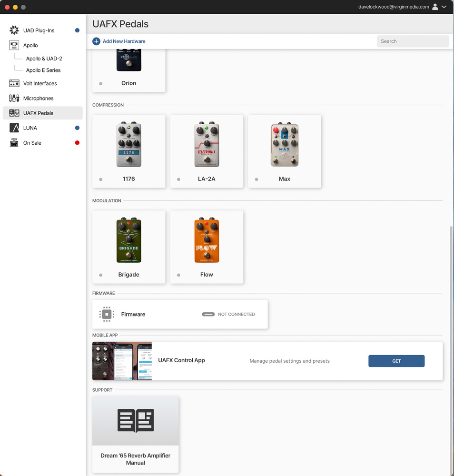The height and width of the screenshot is (476, 454).
Task: Click the plus icon for Add New Hardware
Action: tap(96, 41)
